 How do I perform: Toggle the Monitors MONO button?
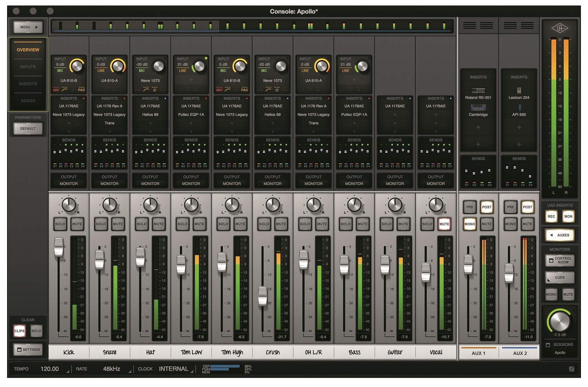point(551,295)
